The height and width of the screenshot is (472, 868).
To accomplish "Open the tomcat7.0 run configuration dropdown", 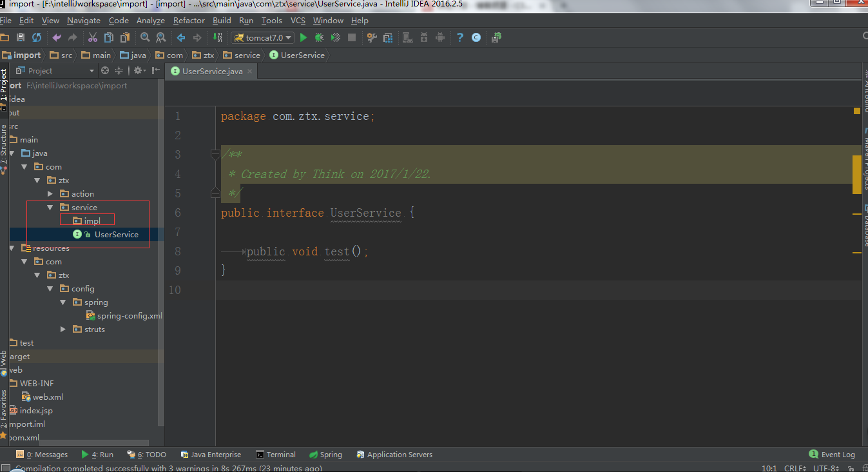I will coord(264,37).
